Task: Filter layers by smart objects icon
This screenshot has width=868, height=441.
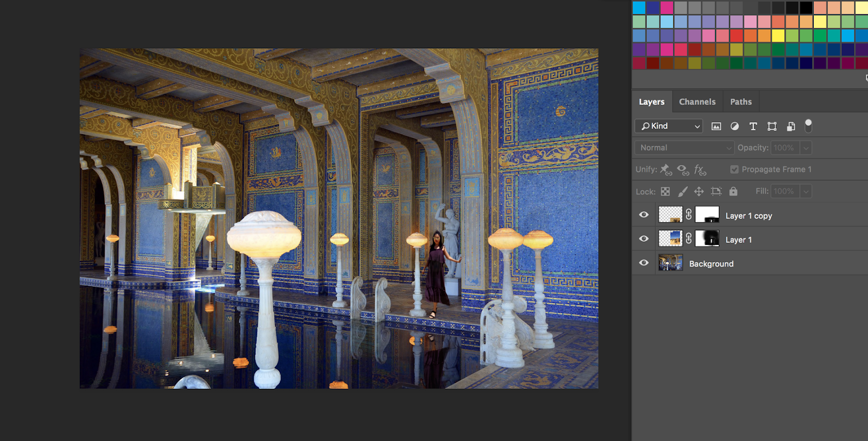Action: point(791,126)
